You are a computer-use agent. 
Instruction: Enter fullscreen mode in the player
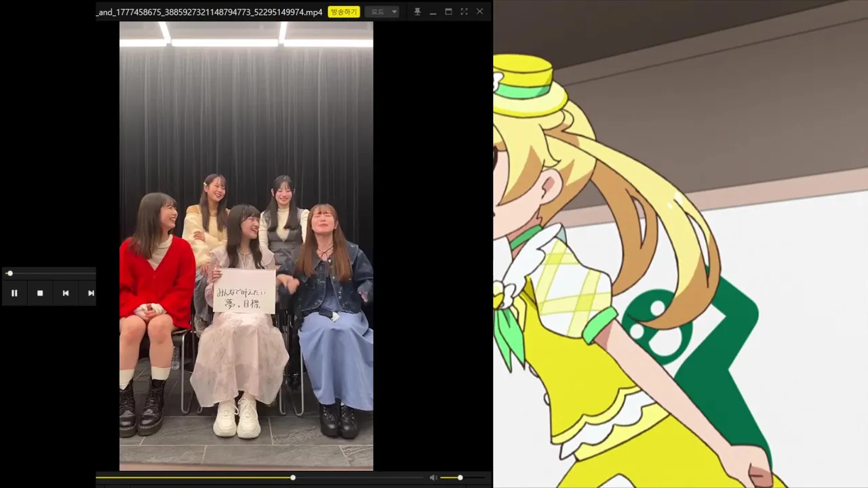pos(464,12)
